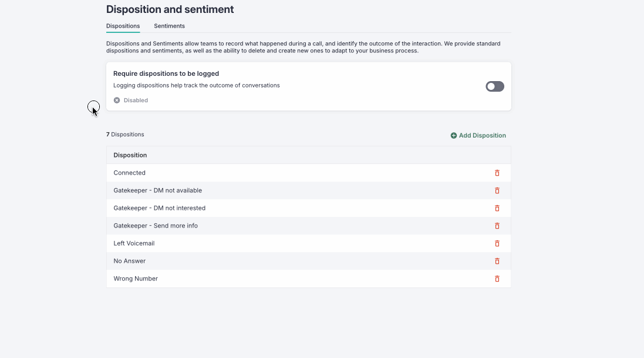
Task: Enable the Require dispositions to be logged toggle
Action: click(x=494, y=86)
